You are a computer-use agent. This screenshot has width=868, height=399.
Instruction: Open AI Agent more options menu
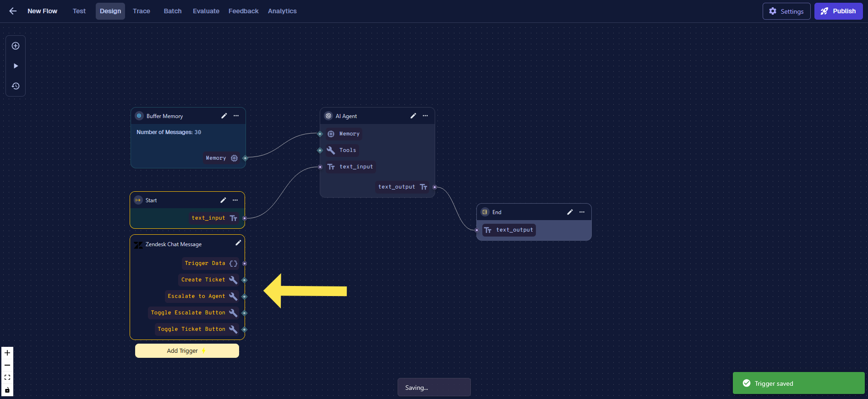click(x=426, y=116)
